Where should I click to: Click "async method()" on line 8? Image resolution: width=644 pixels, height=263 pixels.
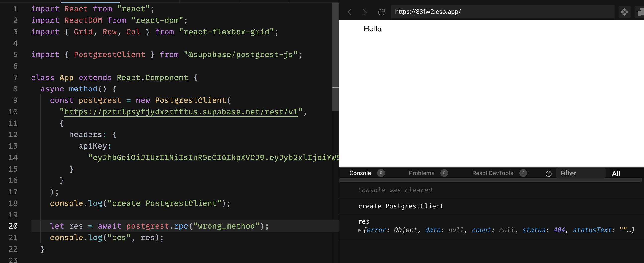[x=74, y=89]
